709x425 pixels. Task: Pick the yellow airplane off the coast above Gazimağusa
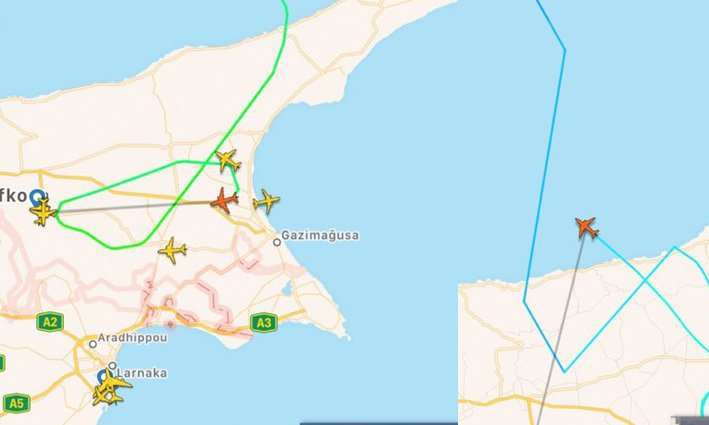click(266, 201)
